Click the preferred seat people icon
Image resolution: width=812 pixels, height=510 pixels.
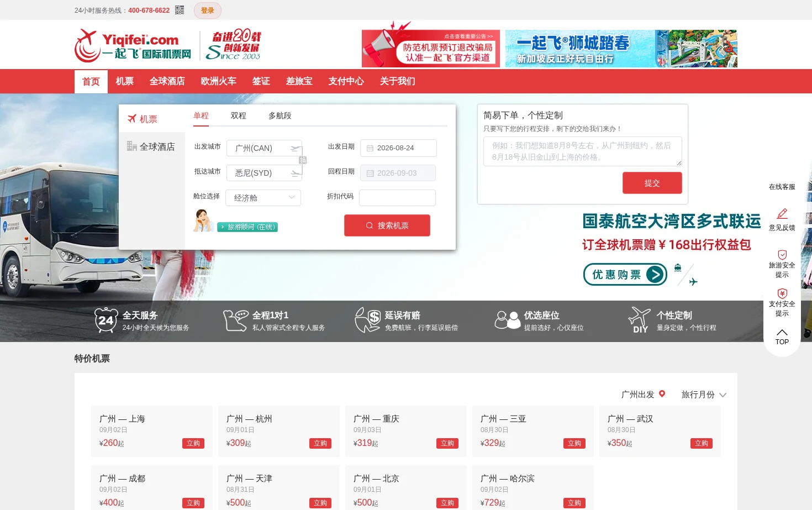point(508,320)
